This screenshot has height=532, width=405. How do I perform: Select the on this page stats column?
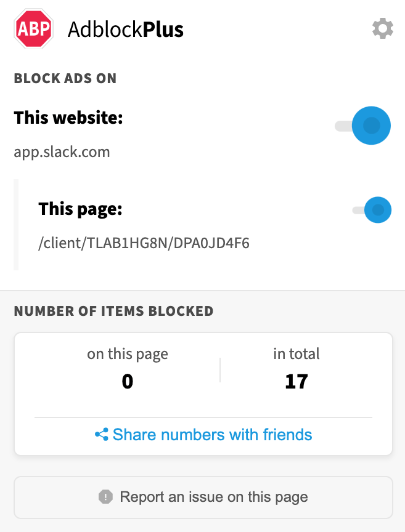(127, 368)
